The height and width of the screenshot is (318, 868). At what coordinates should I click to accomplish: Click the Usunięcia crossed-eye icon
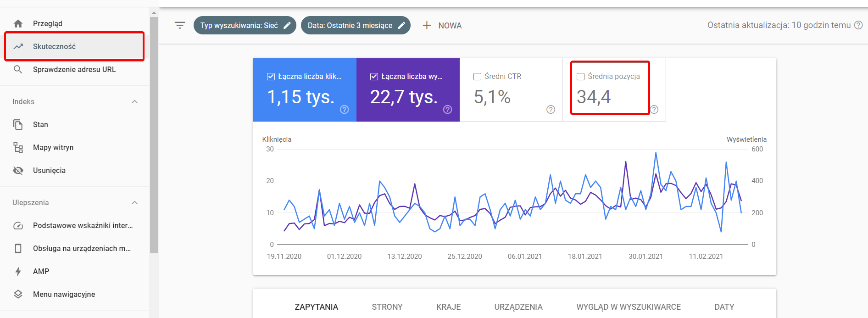pos(18,170)
